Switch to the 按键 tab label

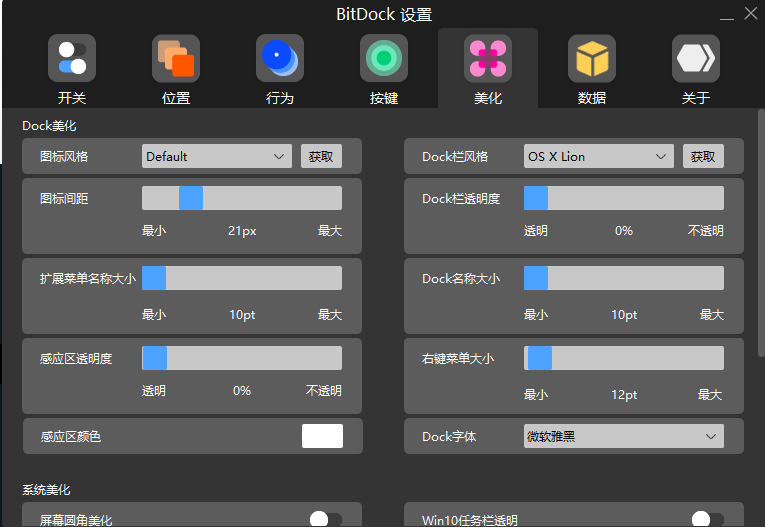point(383,98)
